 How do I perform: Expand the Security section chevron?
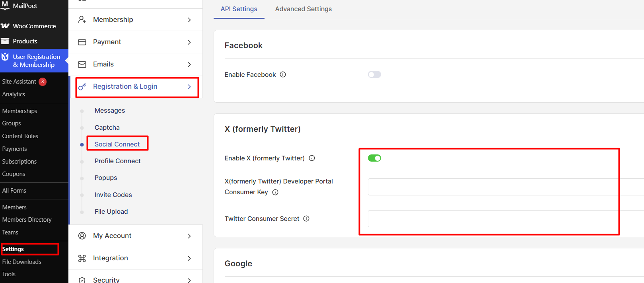coord(189,280)
